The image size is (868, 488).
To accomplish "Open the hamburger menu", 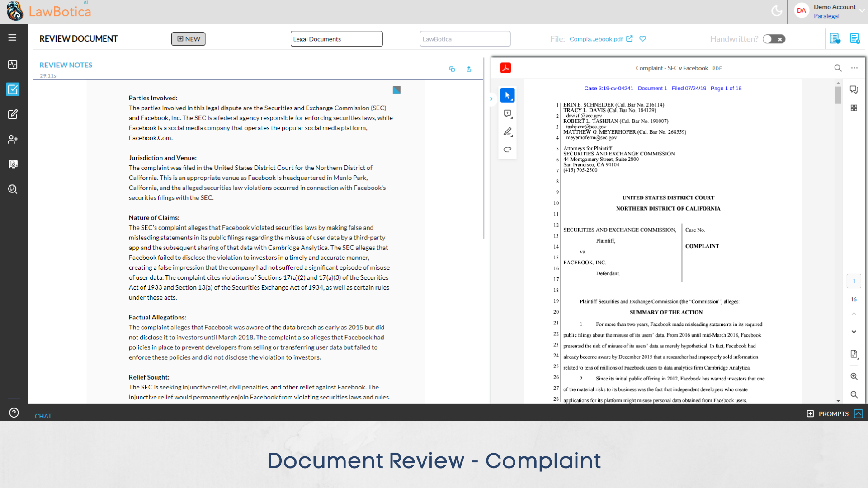I will point(12,38).
